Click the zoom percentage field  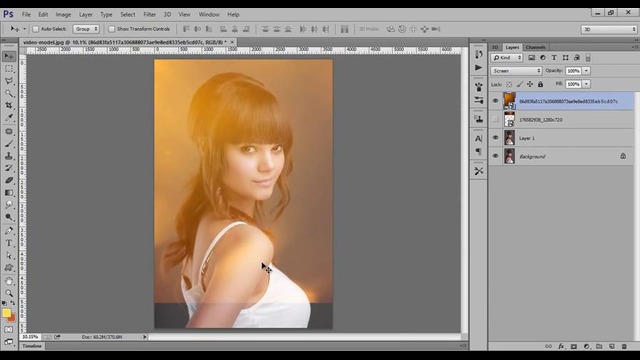coord(30,337)
